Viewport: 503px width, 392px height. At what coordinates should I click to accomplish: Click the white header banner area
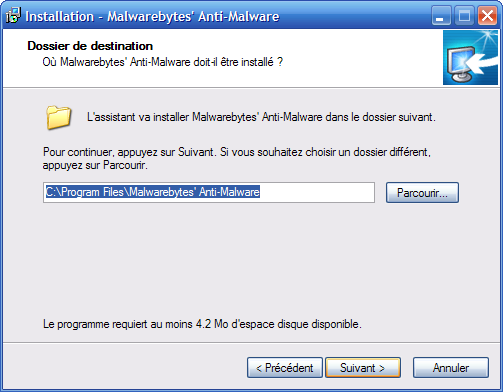[x=223, y=58]
